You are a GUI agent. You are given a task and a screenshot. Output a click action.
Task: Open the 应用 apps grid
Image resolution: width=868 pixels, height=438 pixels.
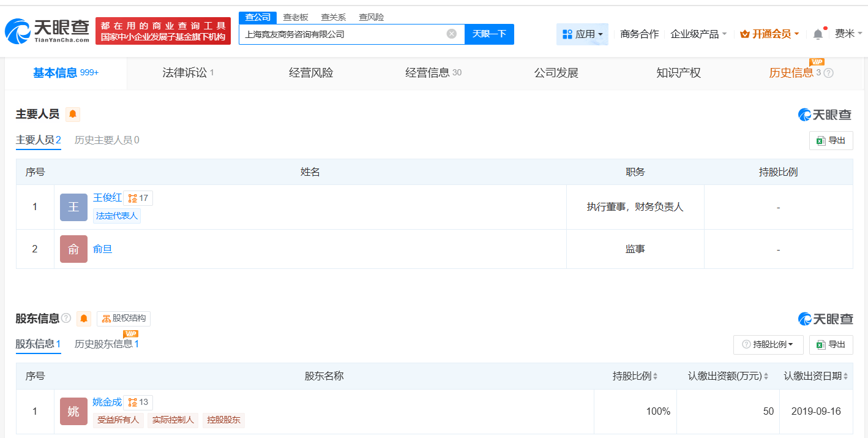click(582, 34)
